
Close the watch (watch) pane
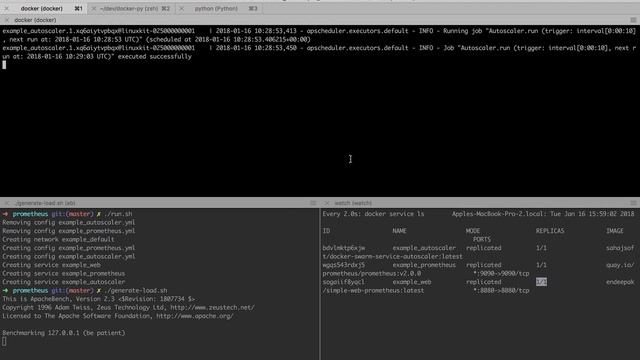(327, 203)
